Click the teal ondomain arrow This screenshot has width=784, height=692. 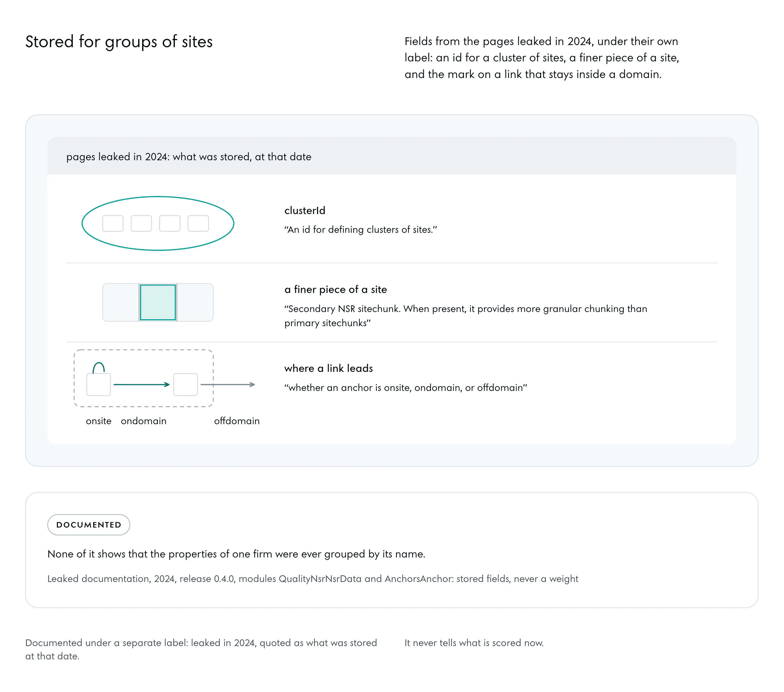pyautogui.click(x=142, y=384)
